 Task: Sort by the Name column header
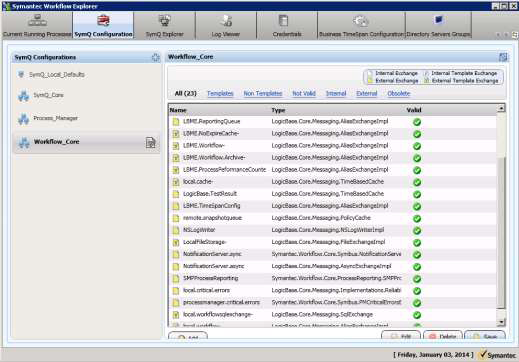click(x=178, y=110)
